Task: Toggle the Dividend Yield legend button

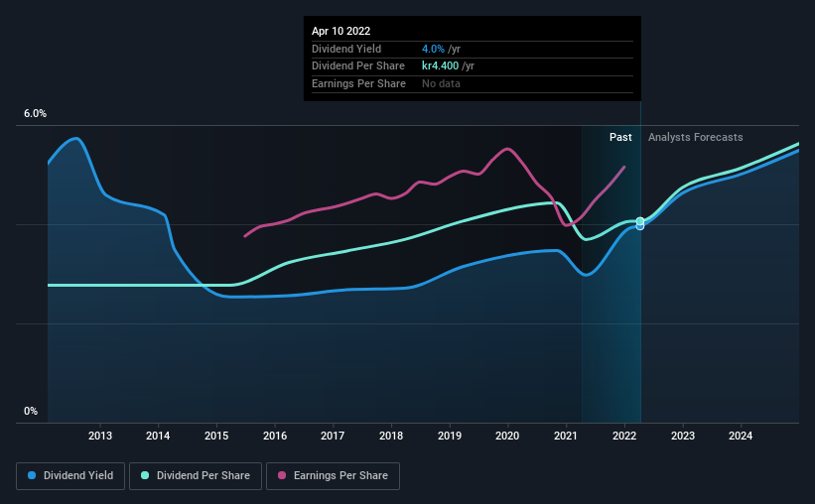Action: click(x=70, y=476)
